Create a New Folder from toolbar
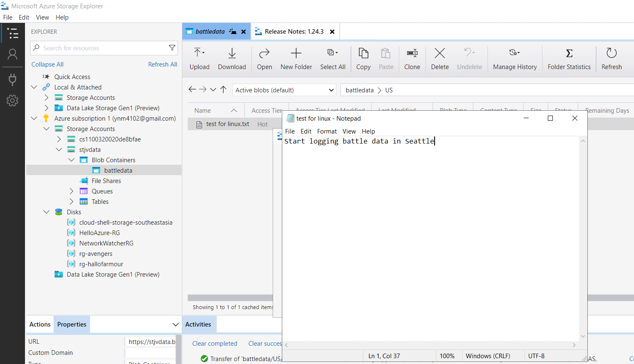This screenshot has height=364, width=634. (296, 59)
